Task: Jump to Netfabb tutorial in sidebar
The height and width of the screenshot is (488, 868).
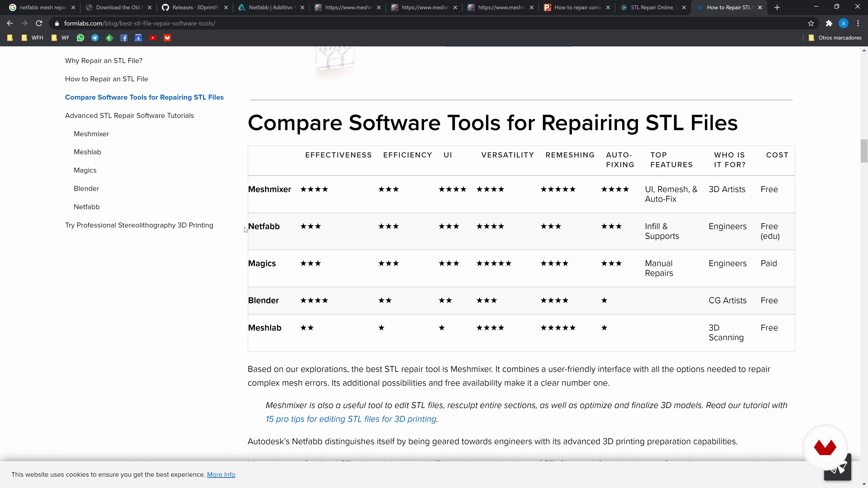Action: pyautogui.click(x=87, y=207)
